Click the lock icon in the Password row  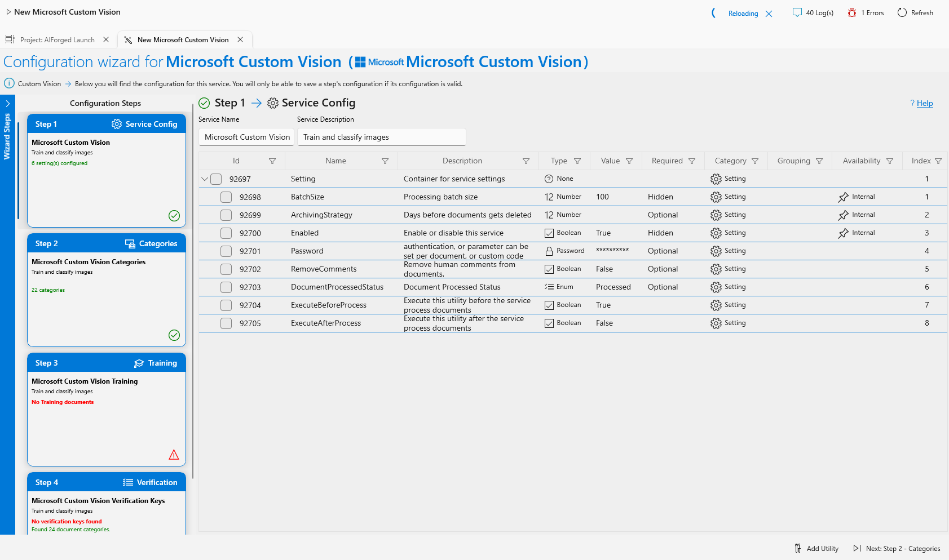click(549, 251)
